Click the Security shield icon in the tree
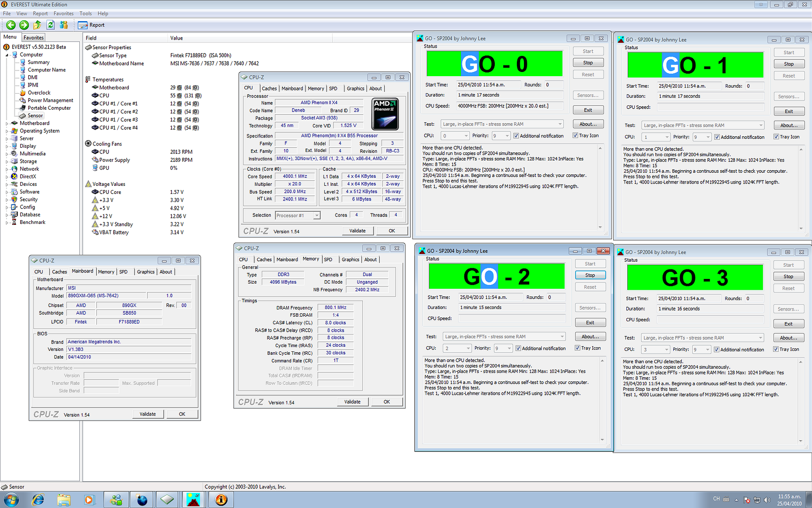Viewport: 812px width, 508px height. [15, 199]
